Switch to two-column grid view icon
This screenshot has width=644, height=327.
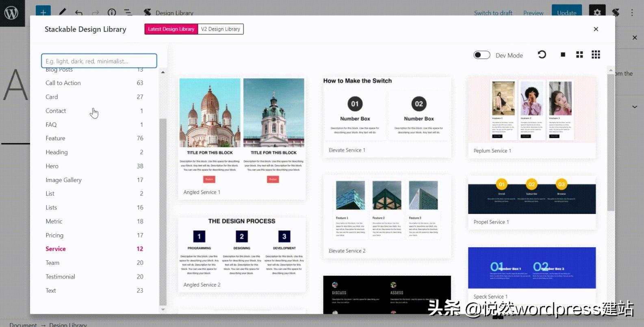[x=579, y=54]
